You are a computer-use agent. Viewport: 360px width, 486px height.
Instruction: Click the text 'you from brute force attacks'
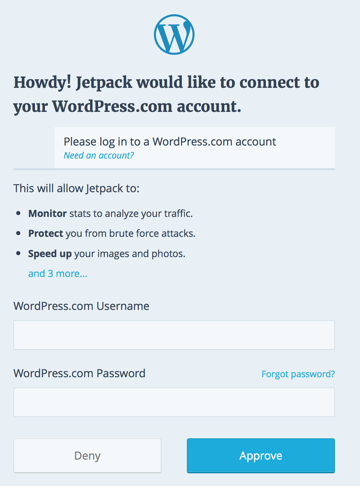[x=130, y=233]
